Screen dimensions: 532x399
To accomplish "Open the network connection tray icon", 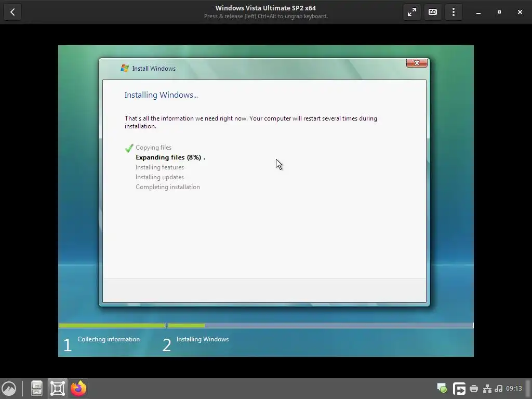I will [487, 389].
